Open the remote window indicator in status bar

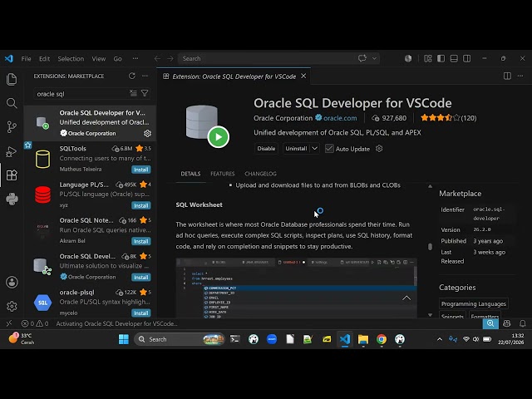pos(9,323)
